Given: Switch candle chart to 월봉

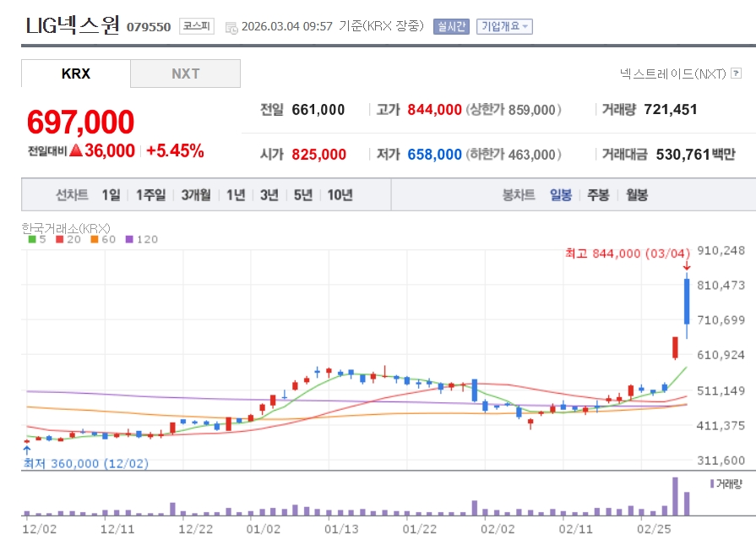Looking at the screenshot, I should click(x=637, y=195).
